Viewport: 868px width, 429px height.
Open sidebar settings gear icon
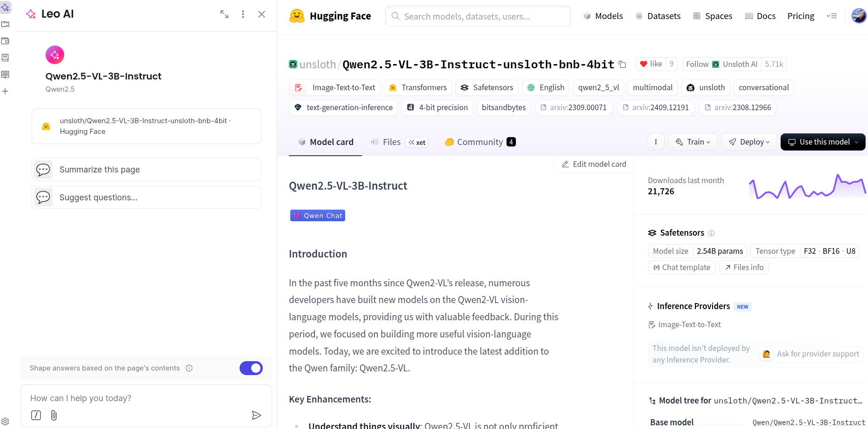(5, 422)
